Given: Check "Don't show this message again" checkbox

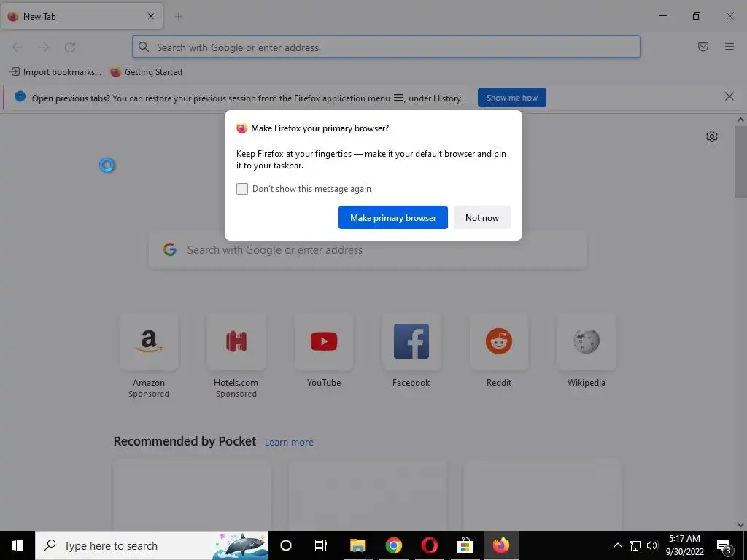Looking at the screenshot, I should 242,189.
